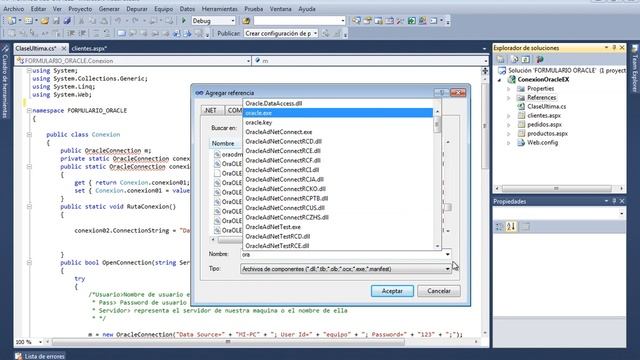Click the Find in Files icon beside Debug
Screen dimensions: 640x360
[x=246, y=21]
